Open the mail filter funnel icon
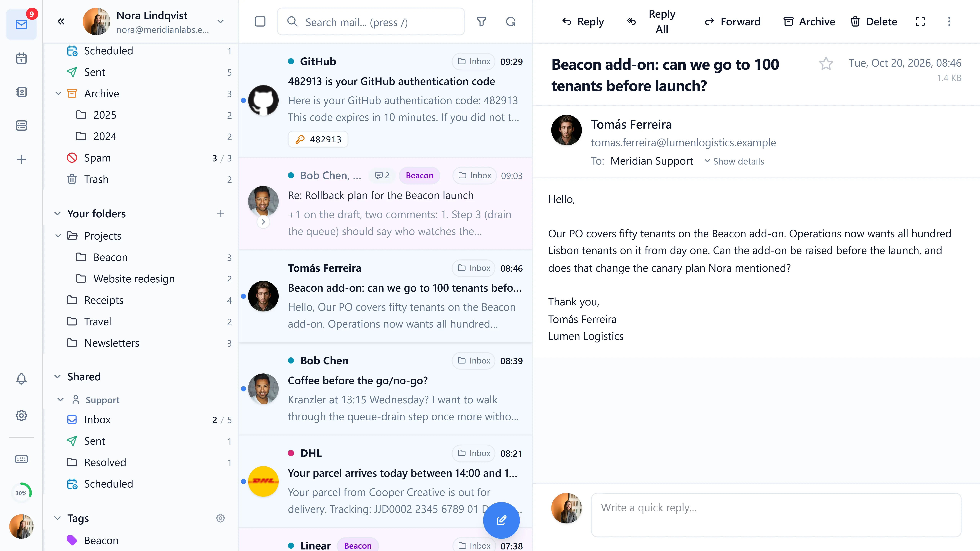Image resolution: width=980 pixels, height=551 pixels. [482, 21]
